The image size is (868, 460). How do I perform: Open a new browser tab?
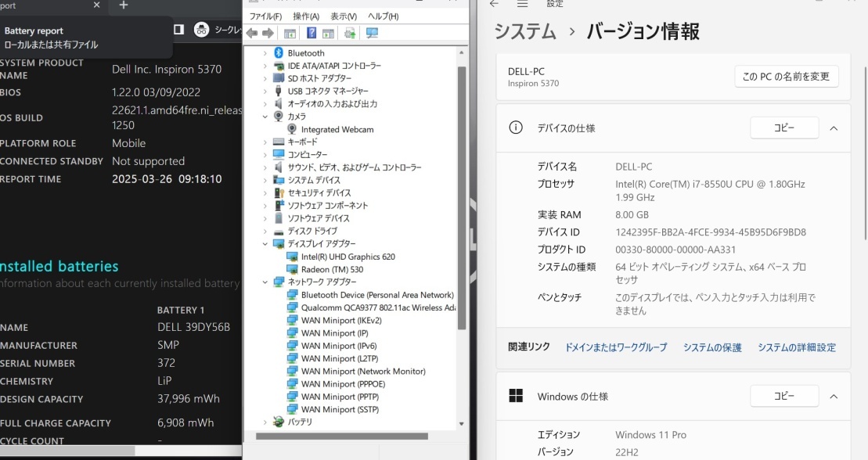click(124, 5)
